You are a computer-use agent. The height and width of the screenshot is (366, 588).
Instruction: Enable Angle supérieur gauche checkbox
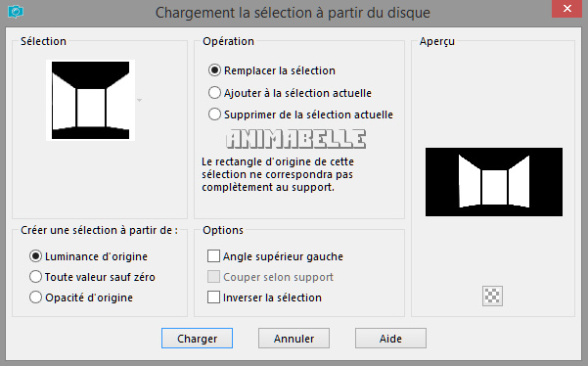click(x=213, y=256)
